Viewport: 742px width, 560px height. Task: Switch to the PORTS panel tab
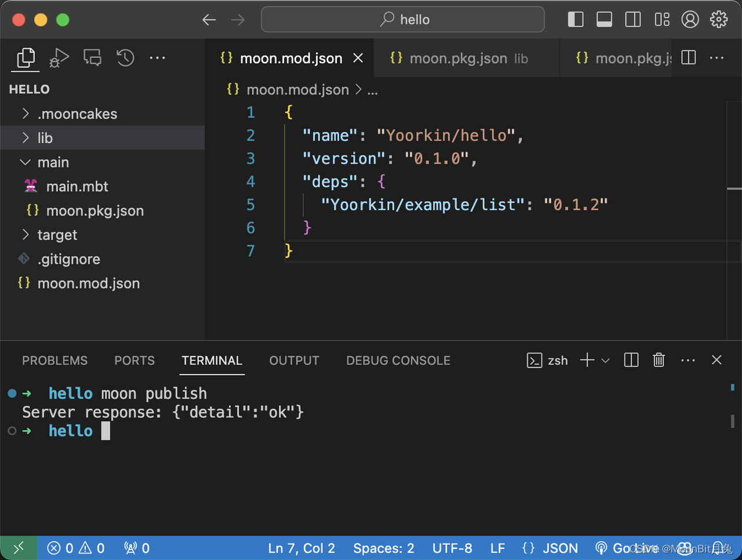click(134, 361)
